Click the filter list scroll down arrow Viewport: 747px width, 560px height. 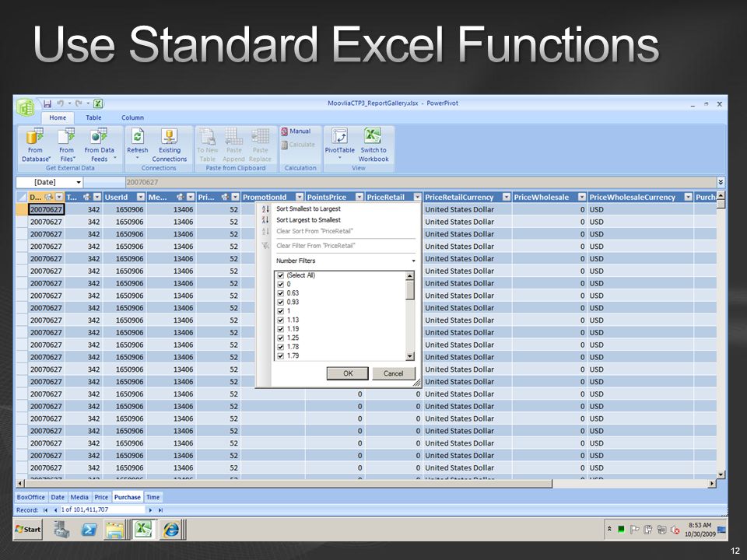(x=410, y=356)
